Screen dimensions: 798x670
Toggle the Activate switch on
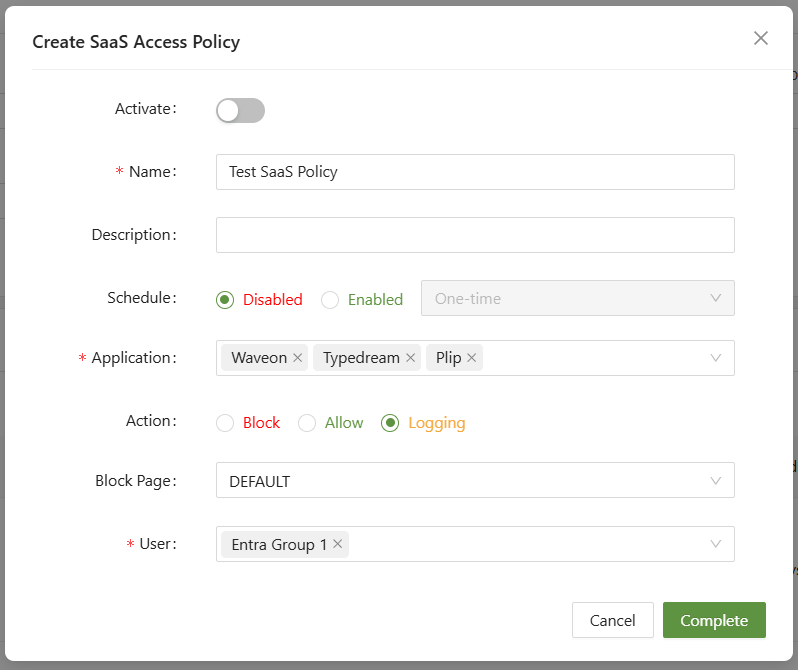tap(240, 110)
